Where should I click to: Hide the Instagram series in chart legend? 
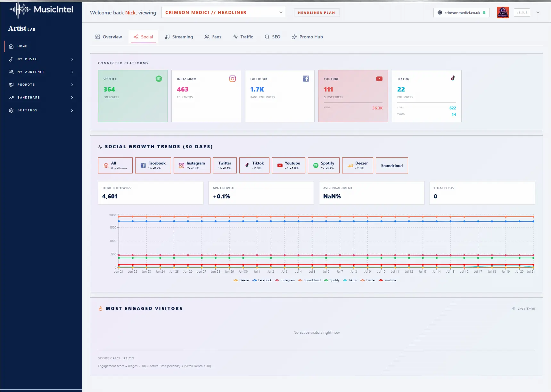pyautogui.click(x=285, y=280)
